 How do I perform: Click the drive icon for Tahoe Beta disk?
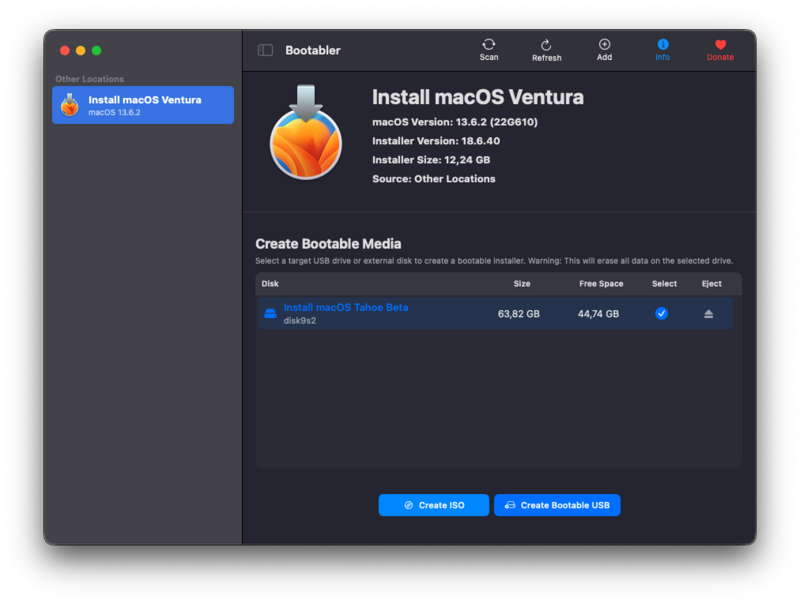pyautogui.click(x=270, y=314)
